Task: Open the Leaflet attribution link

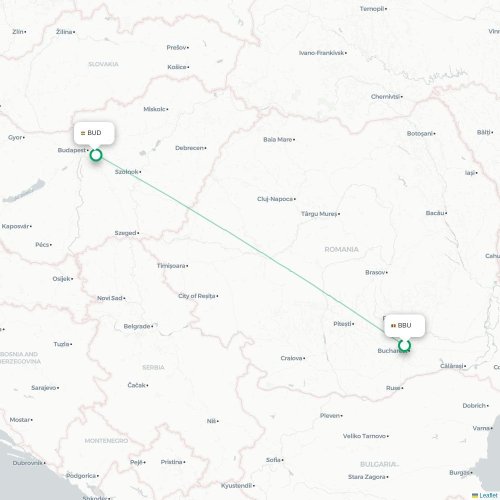Action: pyautogui.click(x=488, y=496)
